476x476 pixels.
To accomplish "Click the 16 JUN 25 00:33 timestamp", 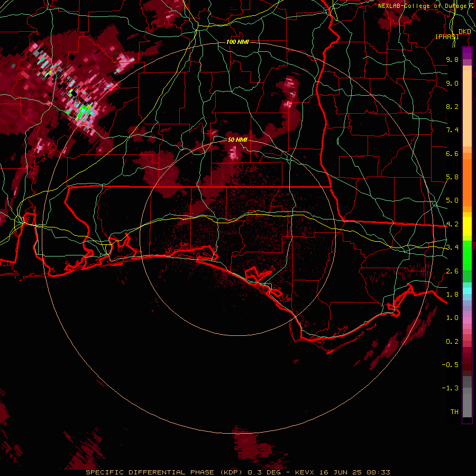I will click(x=355, y=472).
